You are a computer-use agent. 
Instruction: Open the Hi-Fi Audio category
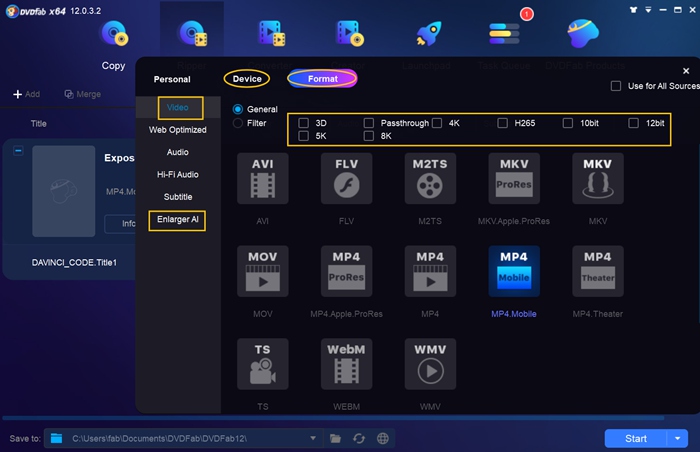[178, 175]
